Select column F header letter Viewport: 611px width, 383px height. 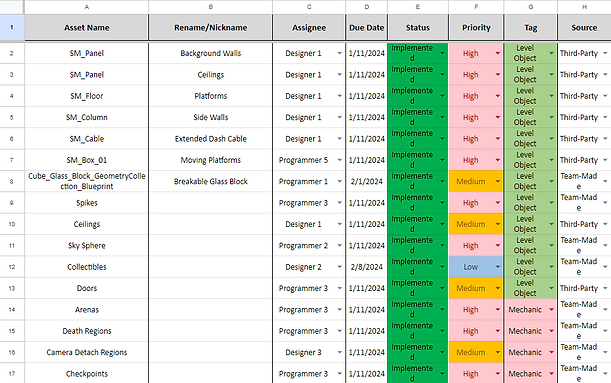coord(476,7)
